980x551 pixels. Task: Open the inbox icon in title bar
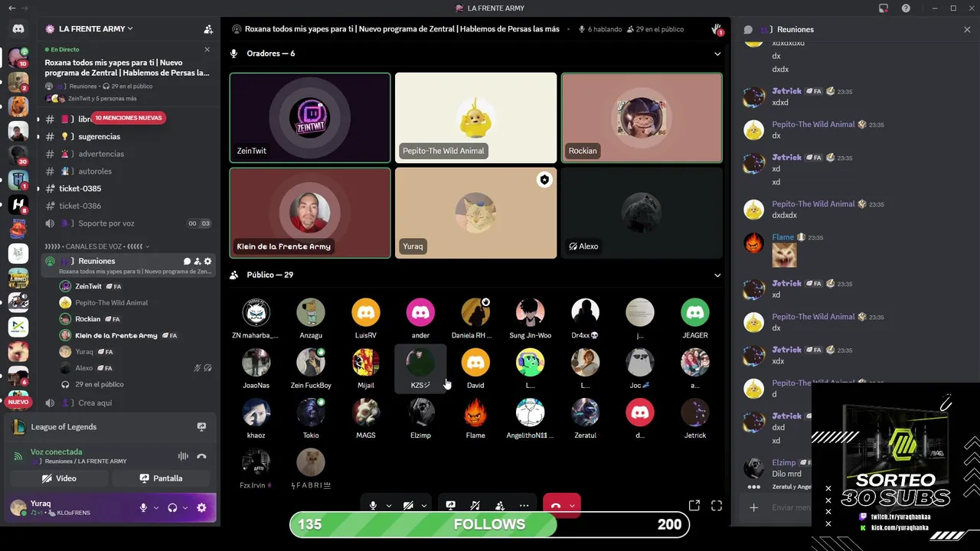884,8
